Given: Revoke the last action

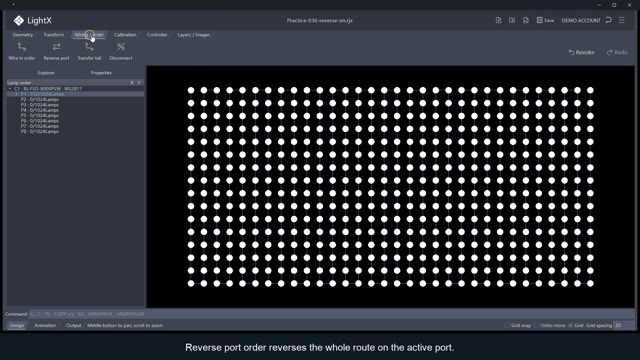Looking at the screenshot, I should (x=581, y=52).
